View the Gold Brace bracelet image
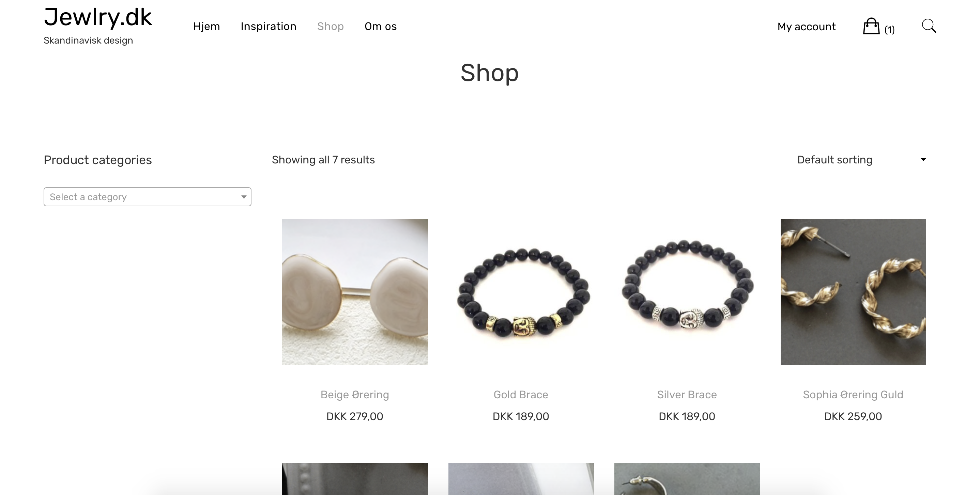Viewport: 980px width, 495px height. point(521,292)
